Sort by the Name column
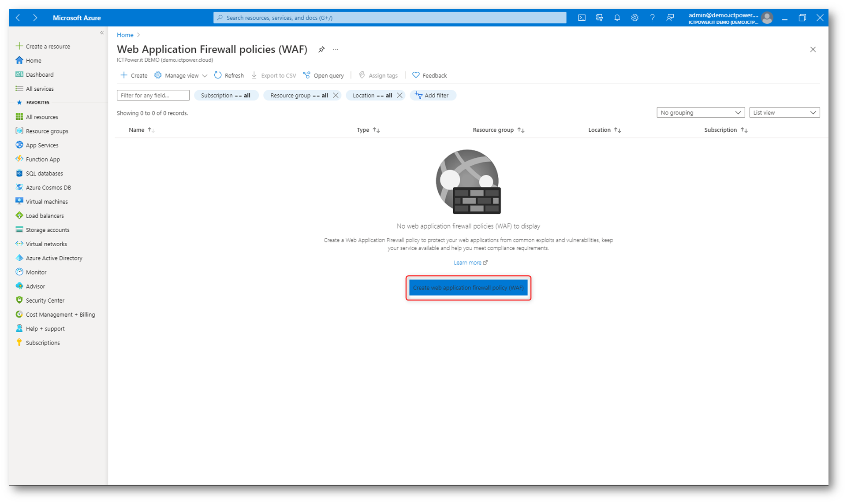This screenshot has width=847, height=504. [x=141, y=130]
